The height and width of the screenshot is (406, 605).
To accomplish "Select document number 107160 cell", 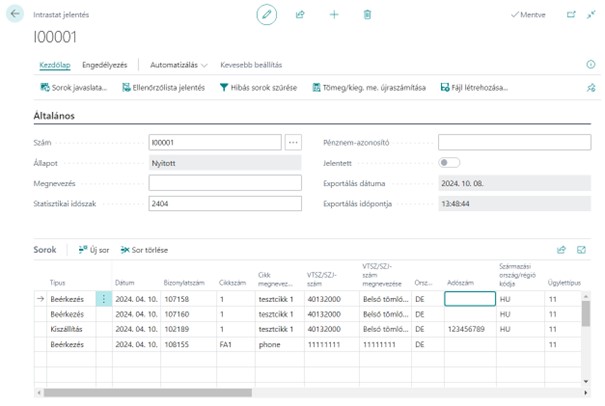I will click(188, 314).
